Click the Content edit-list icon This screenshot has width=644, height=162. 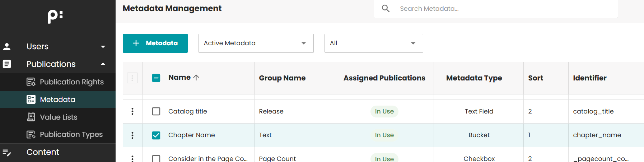(7, 152)
